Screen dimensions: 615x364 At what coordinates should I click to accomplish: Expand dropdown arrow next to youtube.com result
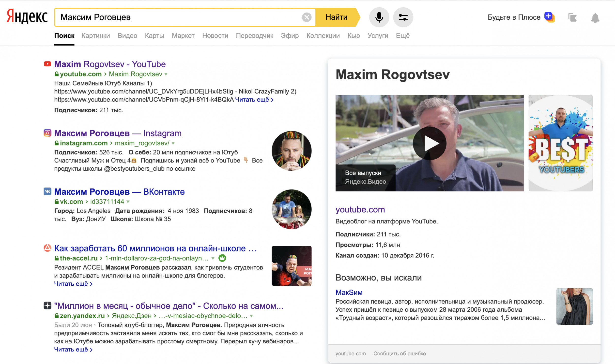point(166,74)
